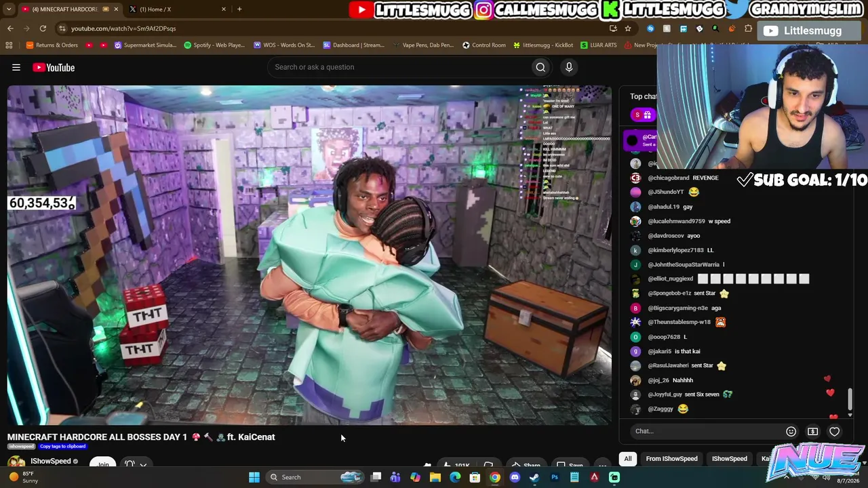Open the Returns & Orders bookmark
The width and height of the screenshot is (868, 488).
pyautogui.click(x=52, y=45)
